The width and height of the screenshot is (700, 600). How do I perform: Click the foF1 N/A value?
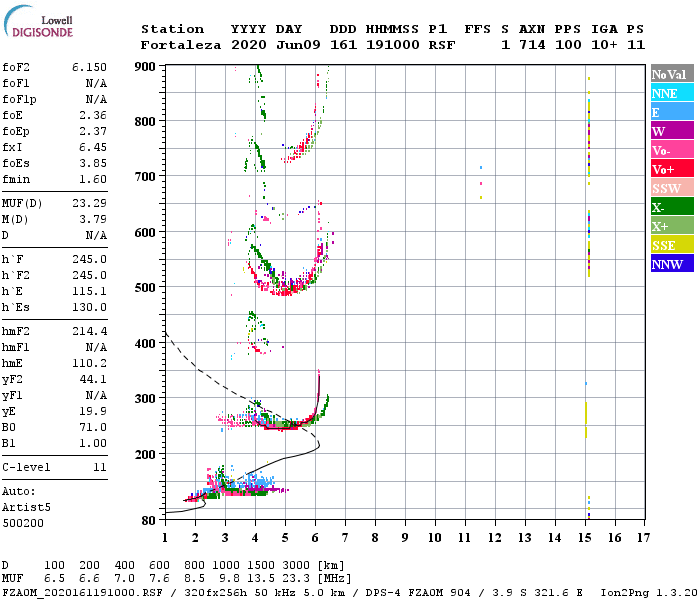coord(96,83)
